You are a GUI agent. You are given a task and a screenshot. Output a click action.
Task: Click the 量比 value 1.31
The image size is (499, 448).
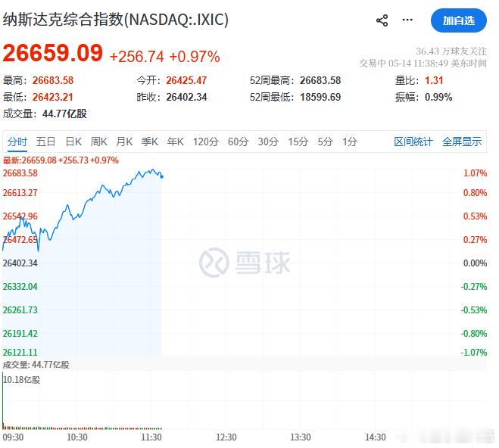434,80
